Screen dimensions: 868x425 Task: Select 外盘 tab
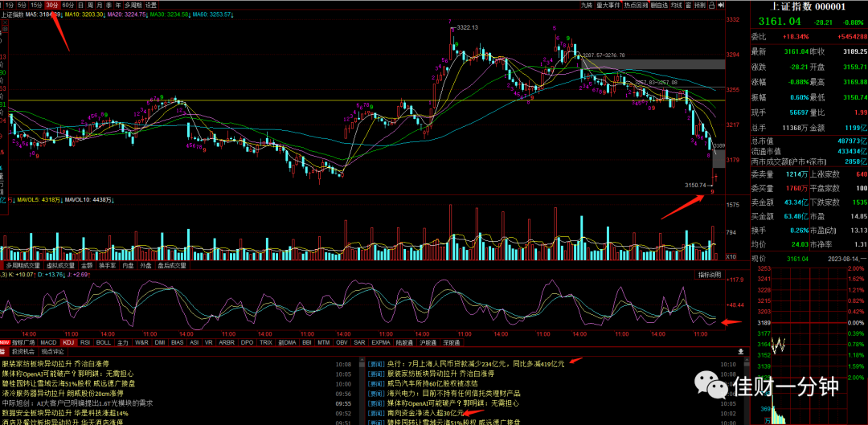pos(145,266)
